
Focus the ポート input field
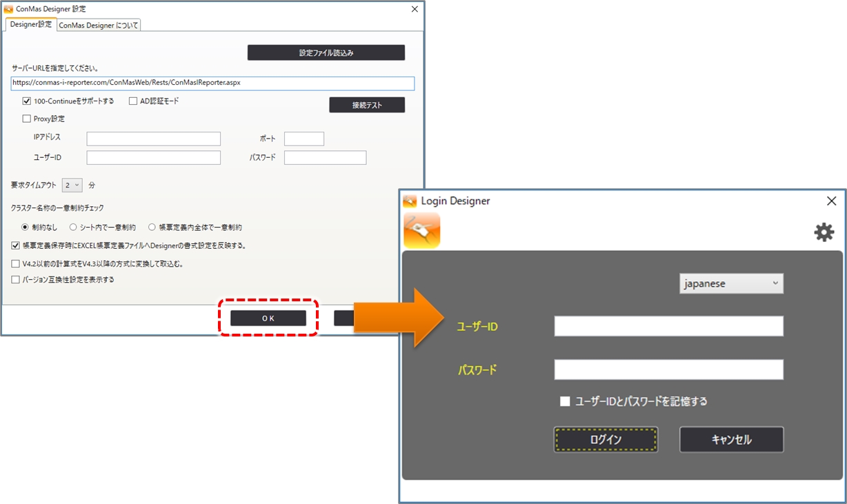coord(304,139)
